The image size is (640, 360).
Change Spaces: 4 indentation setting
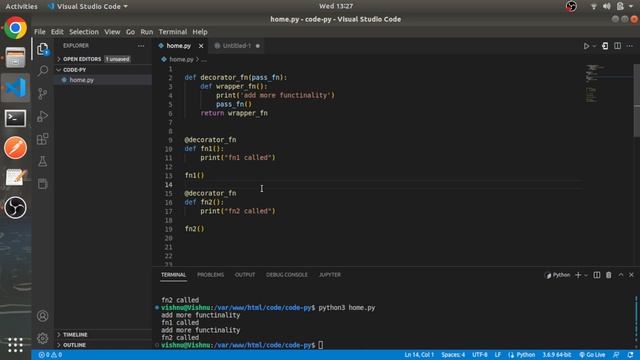coord(453,355)
